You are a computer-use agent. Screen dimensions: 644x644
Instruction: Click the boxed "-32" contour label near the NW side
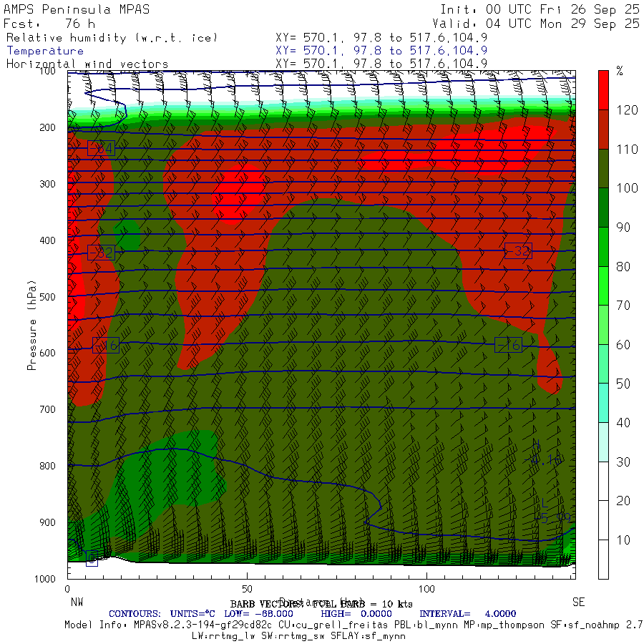click(x=101, y=252)
